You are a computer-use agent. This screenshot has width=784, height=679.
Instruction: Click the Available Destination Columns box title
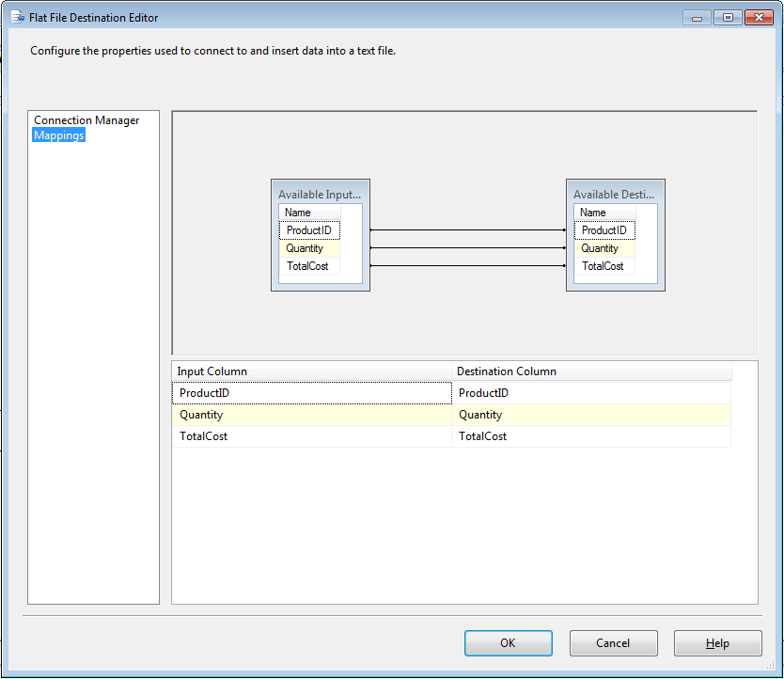click(614, 194)
